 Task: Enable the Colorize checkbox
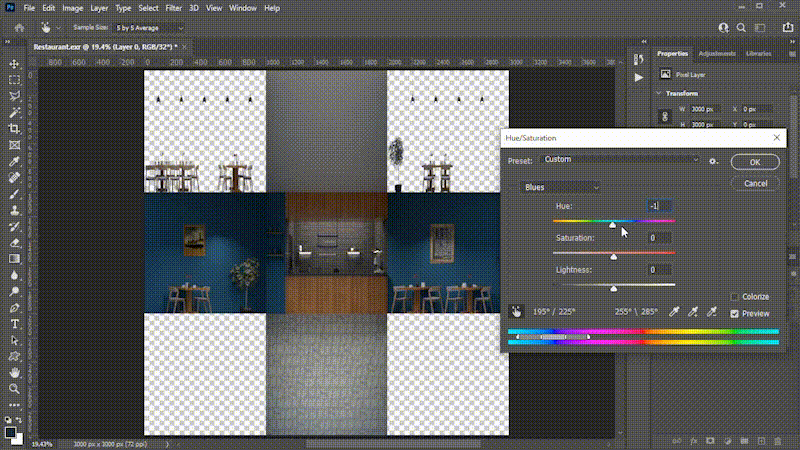click(x=735, y=297)
